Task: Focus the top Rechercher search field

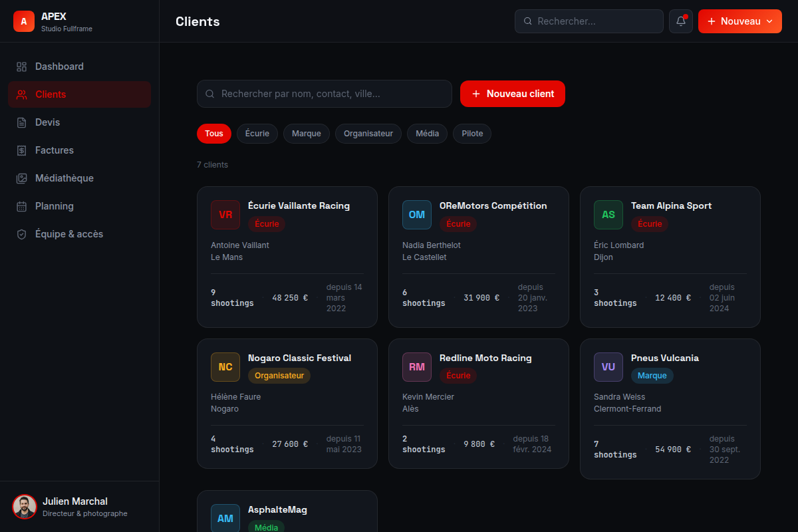Action: 589,21
